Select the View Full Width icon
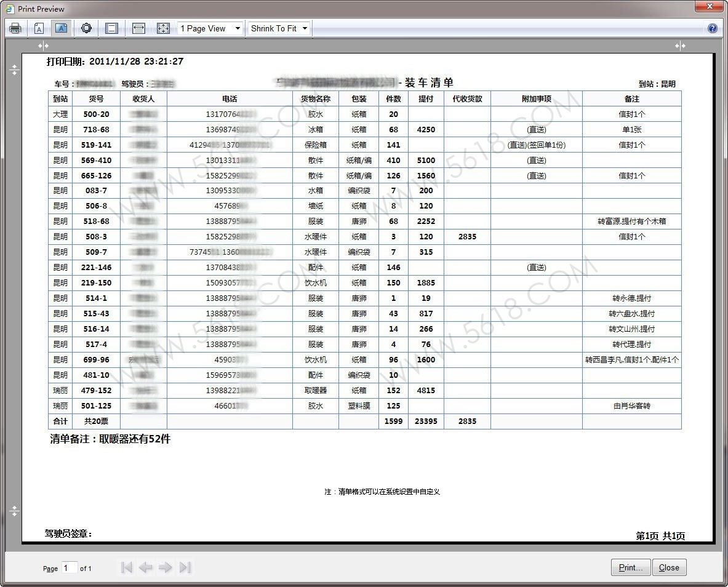This screenshot has height=587, width=728. click(x=138, y=28)
